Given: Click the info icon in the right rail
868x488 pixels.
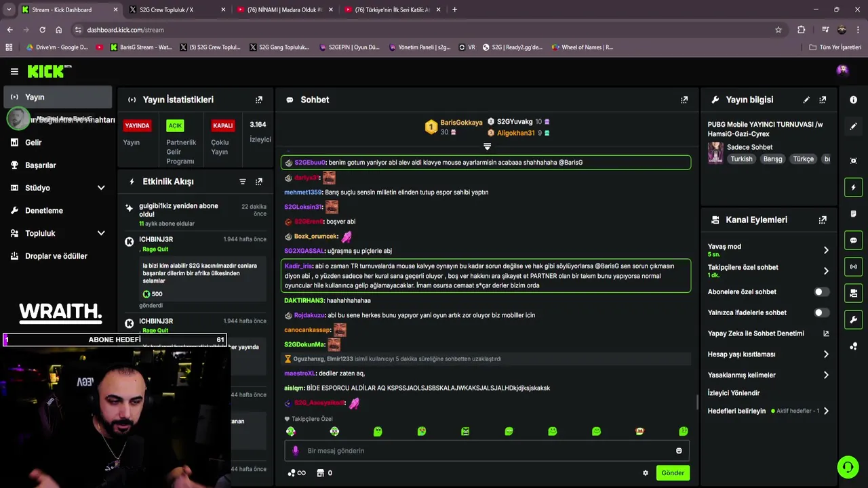Looking at the screenshot, I should pos(853,100).
